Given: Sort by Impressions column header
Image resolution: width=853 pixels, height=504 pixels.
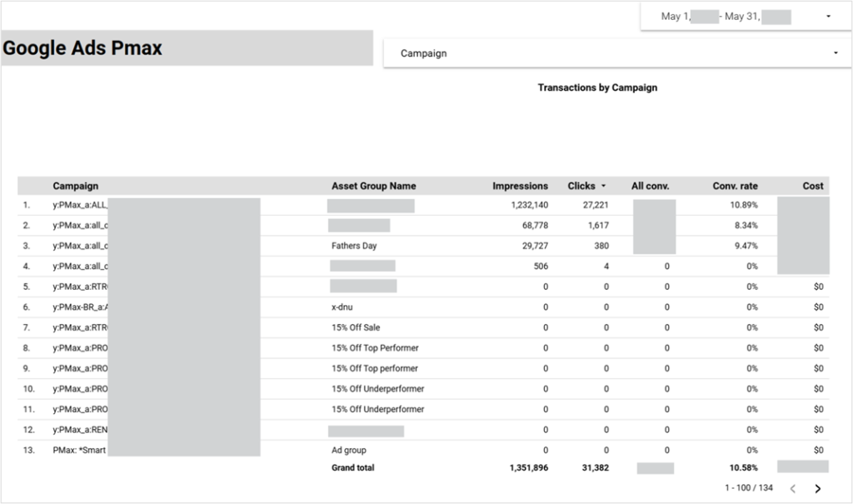Looking at the screenshot, I should tap(520, 186).
